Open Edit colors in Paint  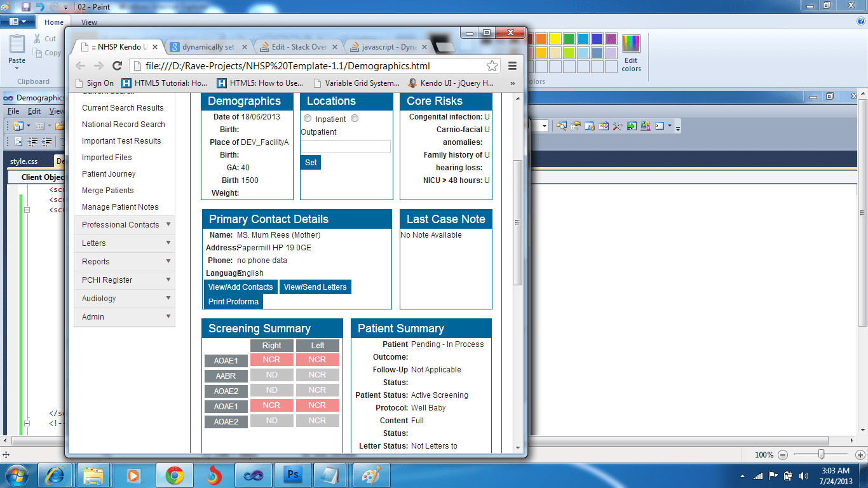coord(631,53)
